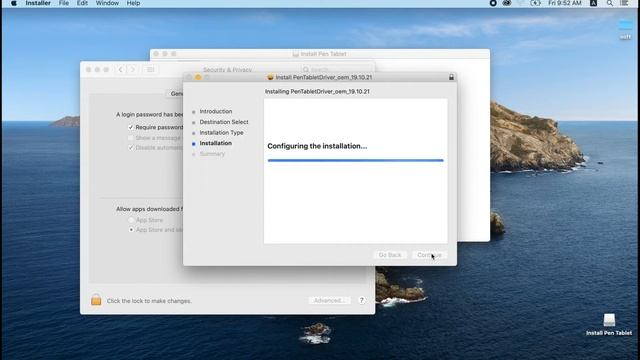Click the Installation Type installer step
Viewport: 640px width, 360px height.
(x=222, y=133)
